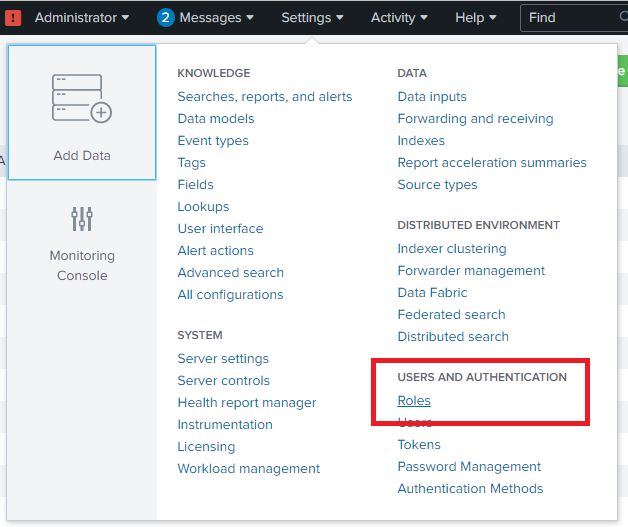The image size is (628, 527).
Task: Navigate to Tokens page
Action: tap(419, 445)
